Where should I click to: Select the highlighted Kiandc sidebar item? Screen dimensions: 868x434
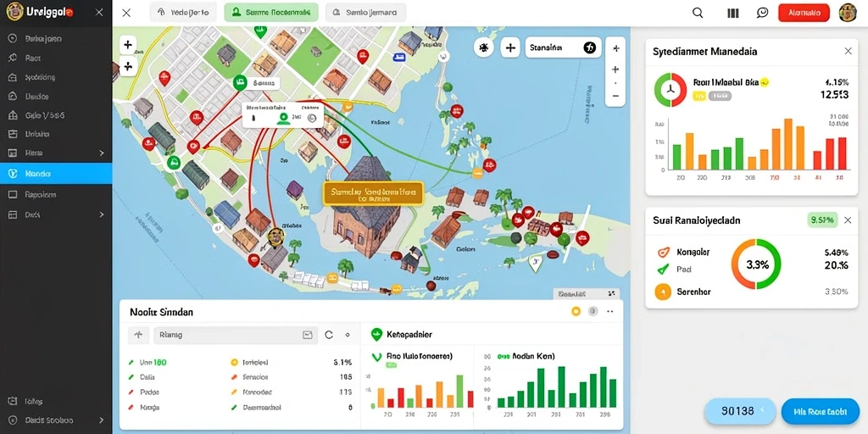click(56, 174)
